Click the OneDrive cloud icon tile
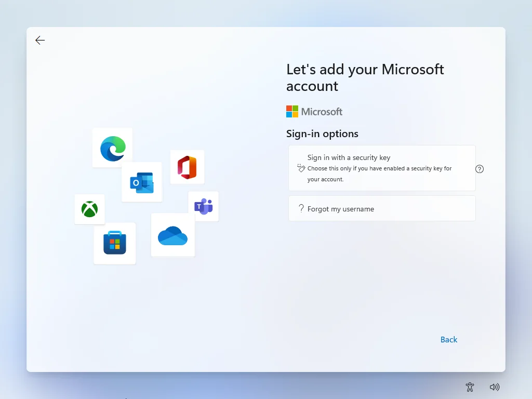532x399 pixels. tap(172, 235)
